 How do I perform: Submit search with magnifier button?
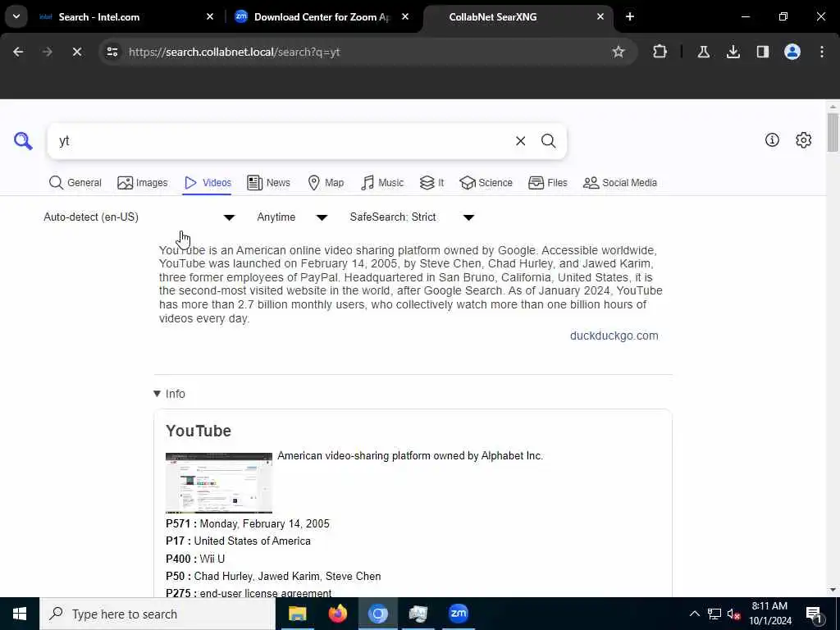pos(548,141)
